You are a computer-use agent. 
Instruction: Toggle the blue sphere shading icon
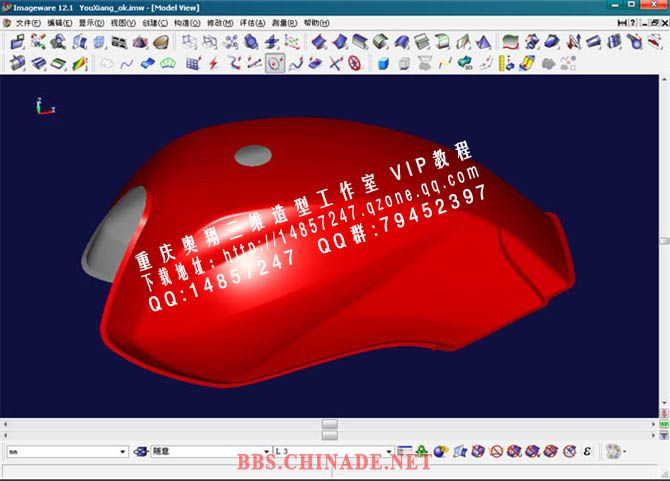441,452
